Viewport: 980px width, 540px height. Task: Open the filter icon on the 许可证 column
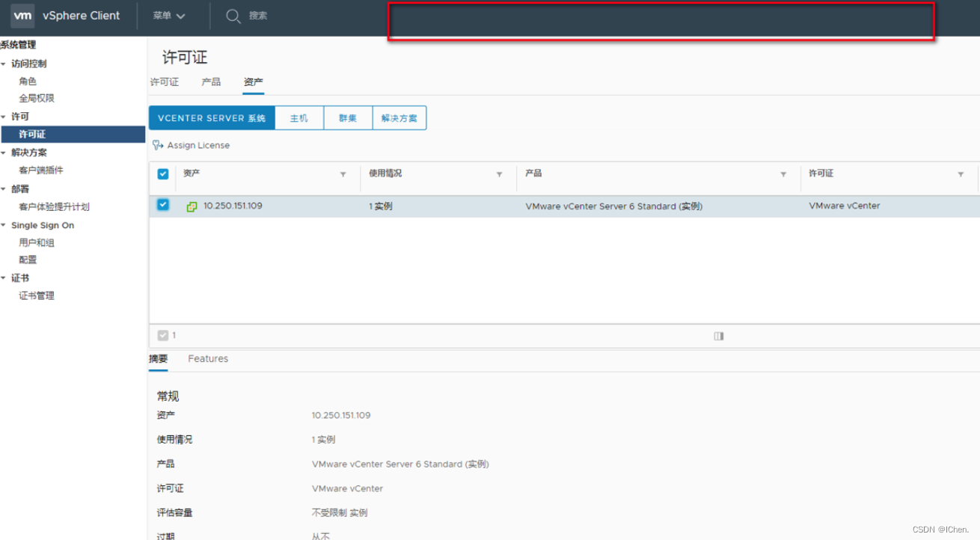961,174
